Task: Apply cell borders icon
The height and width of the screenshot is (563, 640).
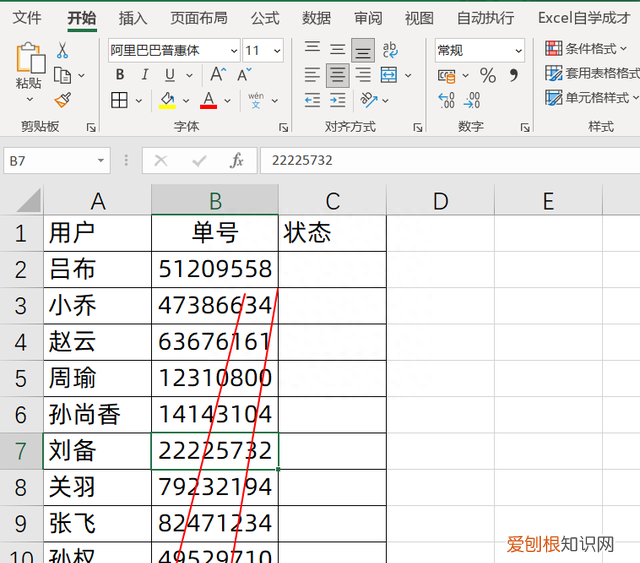Action: (x=119, y=100)
